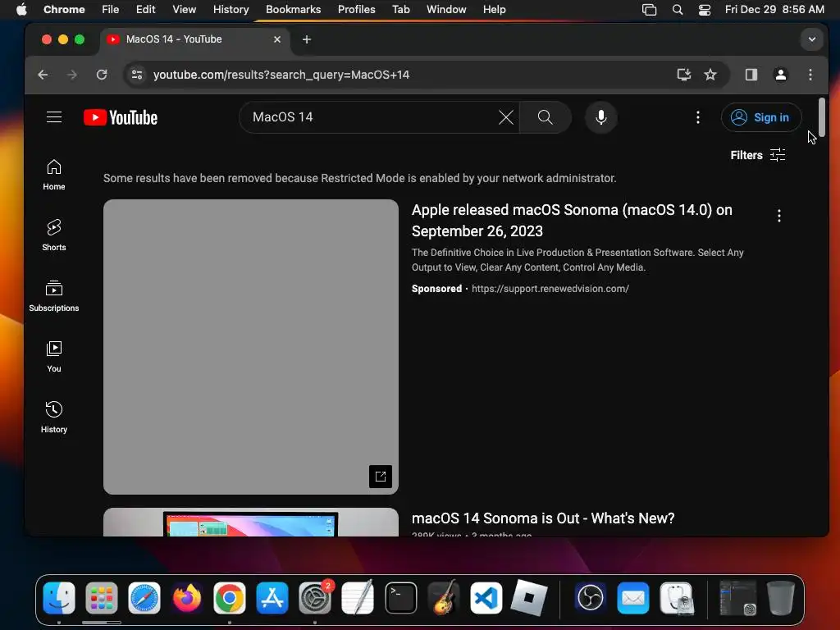Screen dimensions: 840x630
Task: Open the Tab menu
Action: (400, 10)
